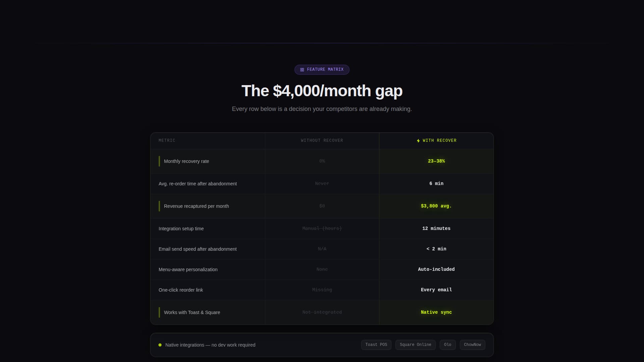Choose the Olo integration tag
The height and width of the screenshot is (362, 644).
[x=447, y=345]
